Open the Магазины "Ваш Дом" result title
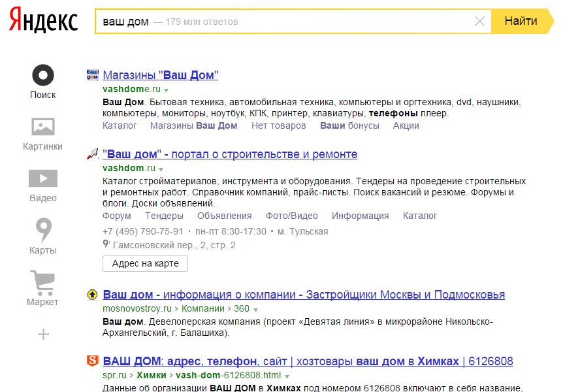The image size is (563, 392). 161,74
